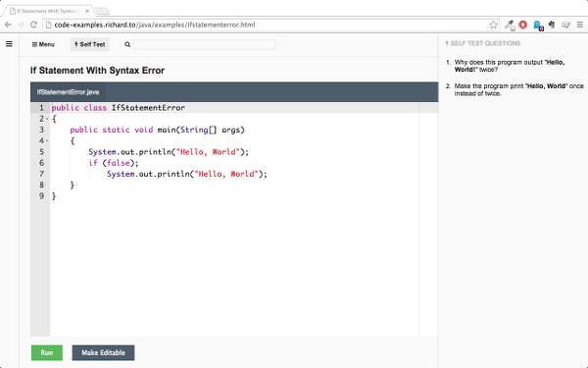
Task: Click the line 6 'if (false);' code
Action: tap(114, 163)
